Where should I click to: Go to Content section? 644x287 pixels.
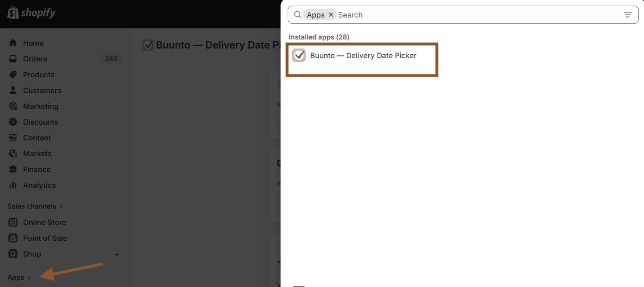pos(37,138)
